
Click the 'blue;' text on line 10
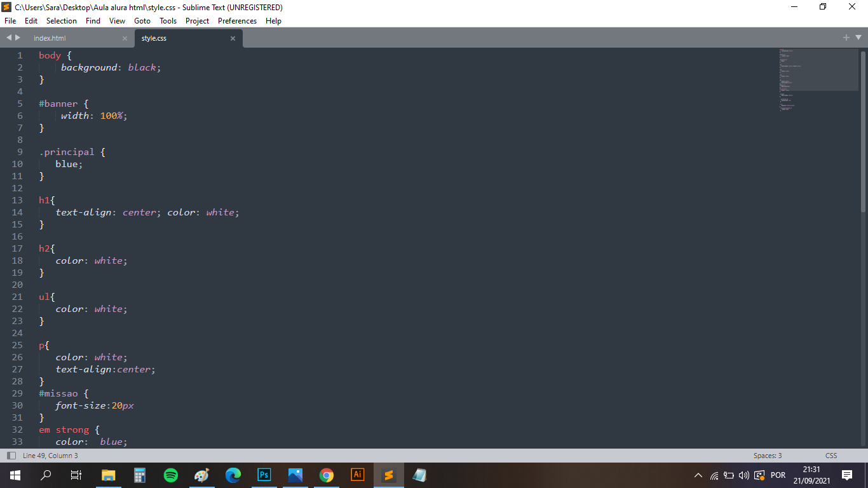point(69,164)
